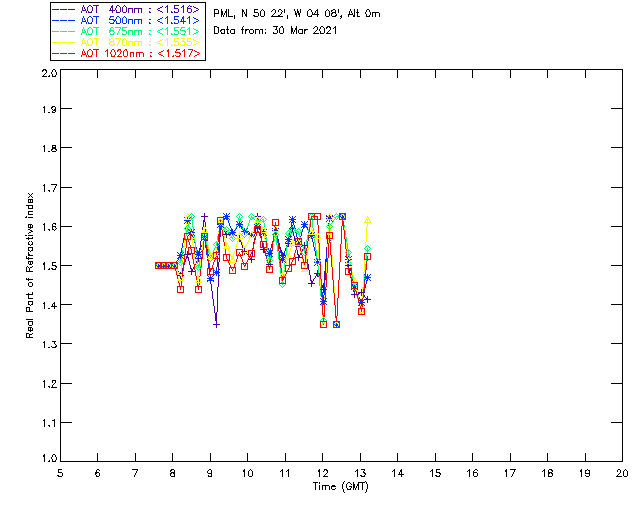Screen dimensions: 640x512
Task: Click the 9 x-axis time label
Action: click(x=210, y=473)
